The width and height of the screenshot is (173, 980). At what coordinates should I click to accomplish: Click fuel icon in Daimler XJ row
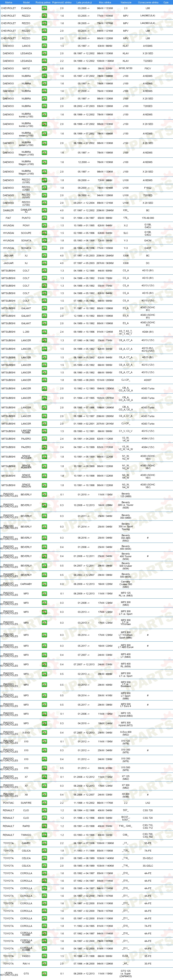[x=44, y=210]
